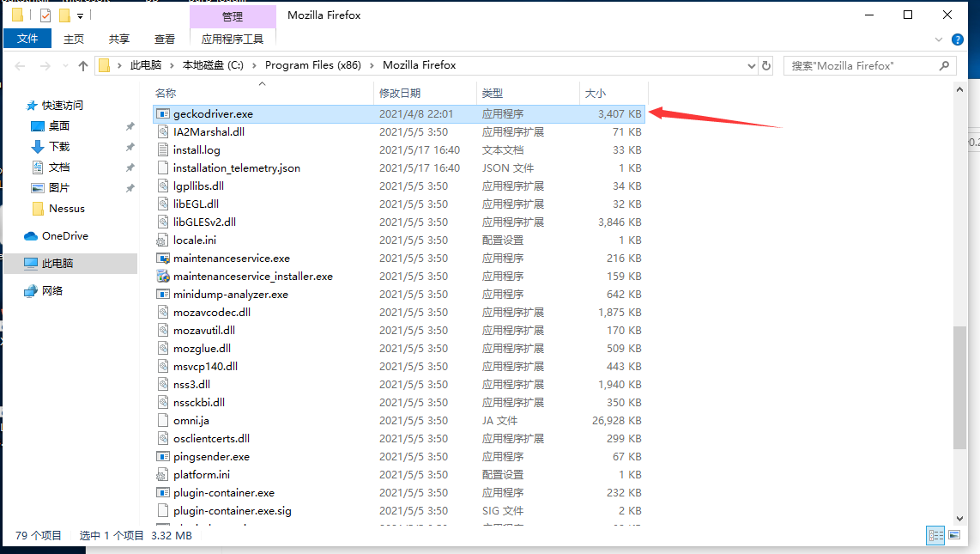The height and width of the screenshot is (554, 980).
Task: Click the properties icon in quick access toolbar
Action: pyautogui.click(x=45, y=15)
